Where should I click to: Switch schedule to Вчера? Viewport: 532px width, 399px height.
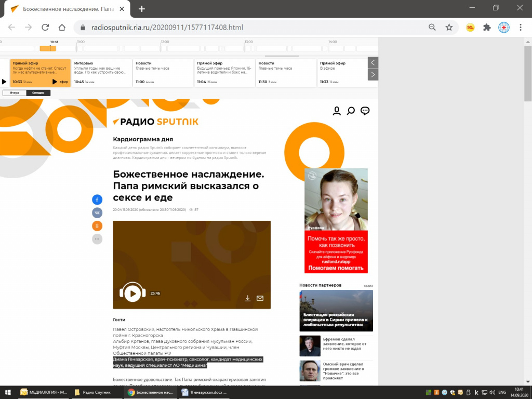[x=15, y=93]
